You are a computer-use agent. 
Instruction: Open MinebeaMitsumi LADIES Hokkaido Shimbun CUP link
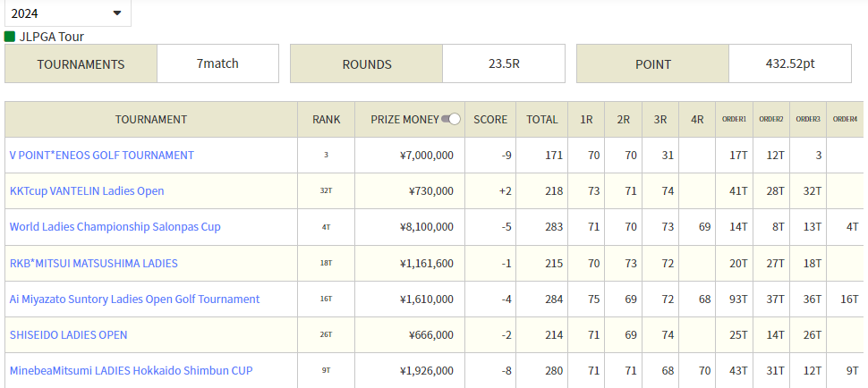[x=132, y=371]
